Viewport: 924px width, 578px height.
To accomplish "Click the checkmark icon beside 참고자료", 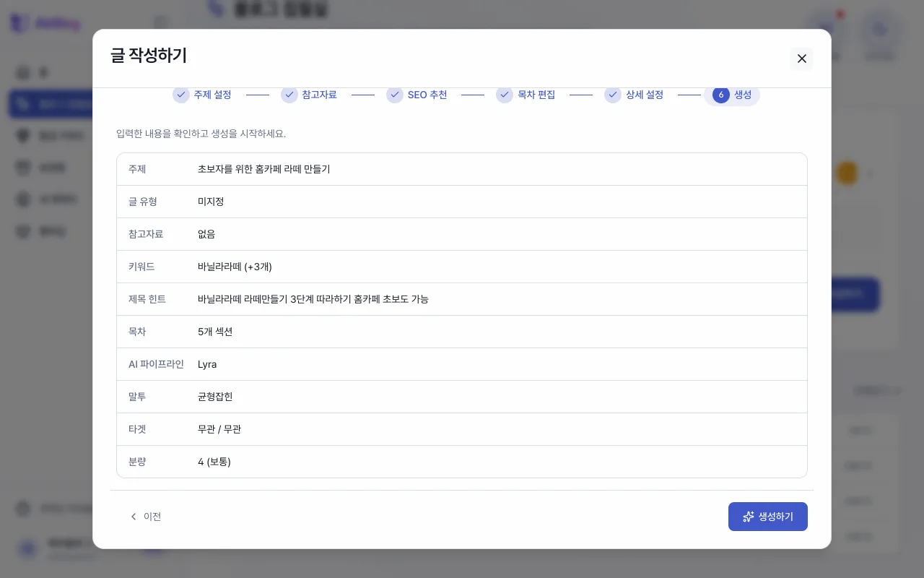I will tap(289, 95).
